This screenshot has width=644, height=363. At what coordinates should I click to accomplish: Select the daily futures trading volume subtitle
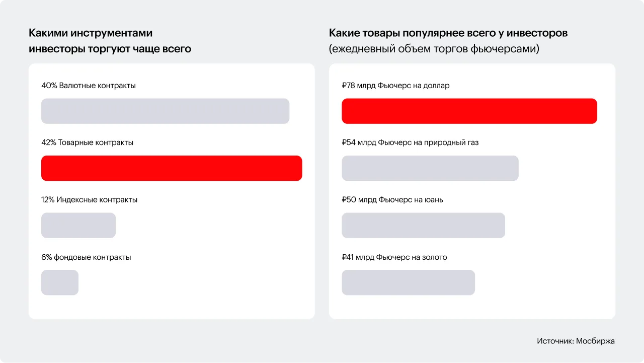(x=434, y=49)
